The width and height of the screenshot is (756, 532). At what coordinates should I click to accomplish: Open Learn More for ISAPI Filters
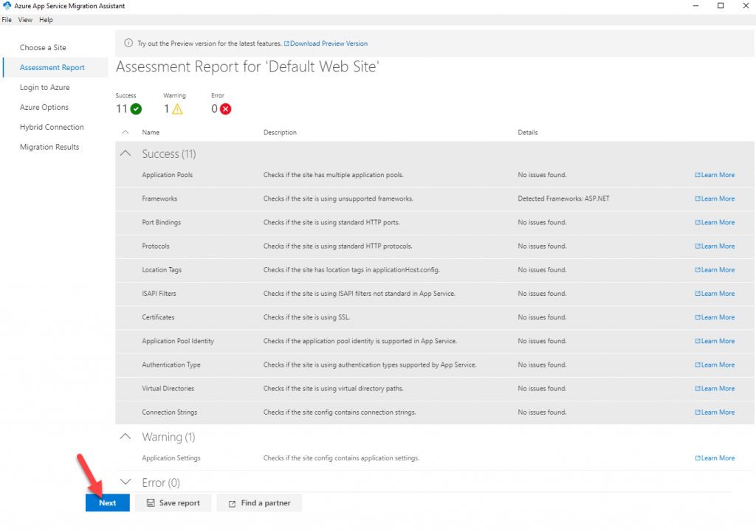click(x=715, y=294)
